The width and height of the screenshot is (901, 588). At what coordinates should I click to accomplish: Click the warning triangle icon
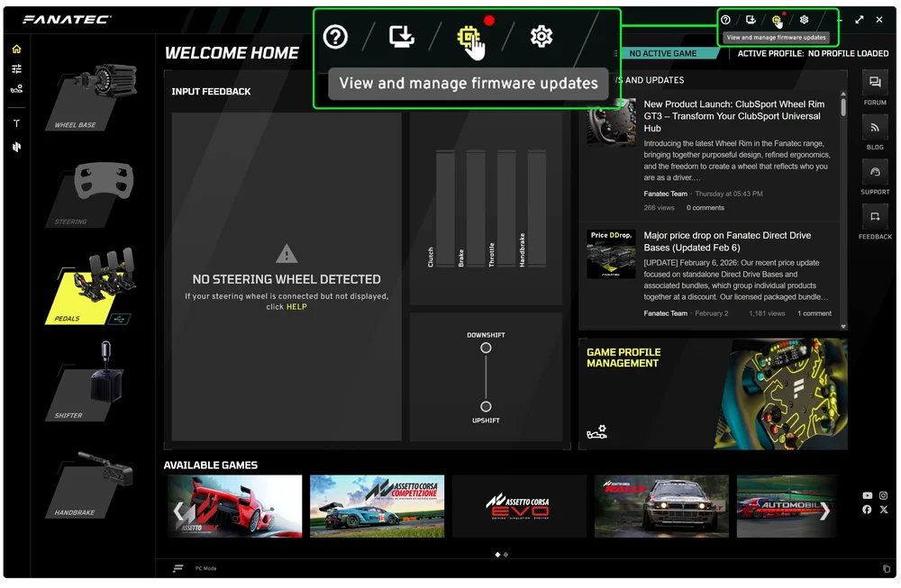point(287,254)
